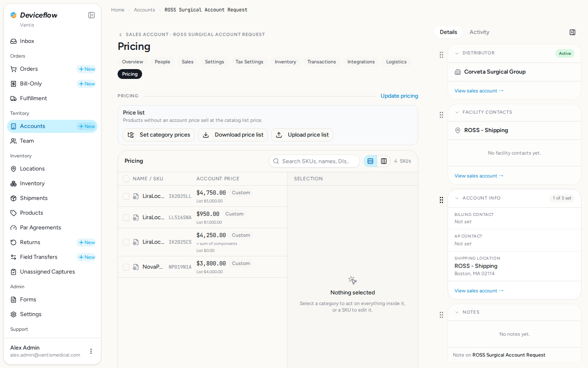
Task: Collapse the Account Info section
Action: click(x=457, y=198)
